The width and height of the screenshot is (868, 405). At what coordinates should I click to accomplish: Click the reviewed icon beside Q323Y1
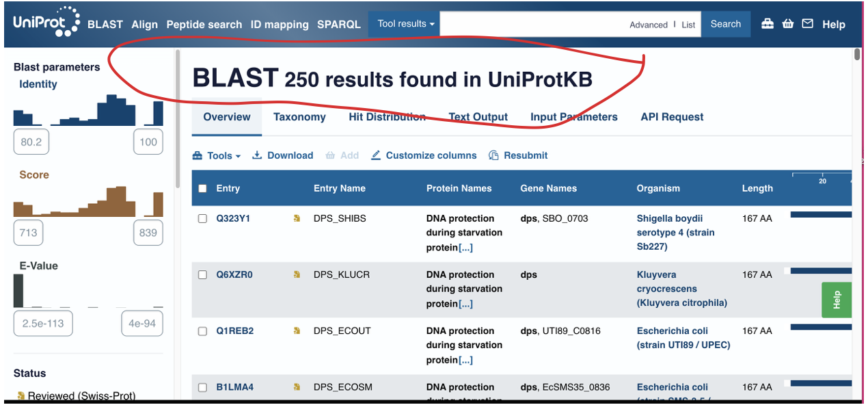click(297, 218)
